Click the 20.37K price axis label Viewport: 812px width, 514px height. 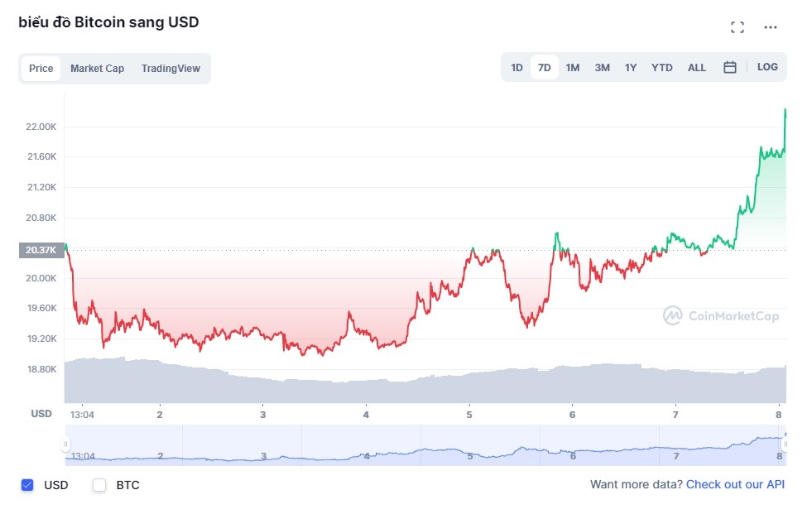pos(40,249)
